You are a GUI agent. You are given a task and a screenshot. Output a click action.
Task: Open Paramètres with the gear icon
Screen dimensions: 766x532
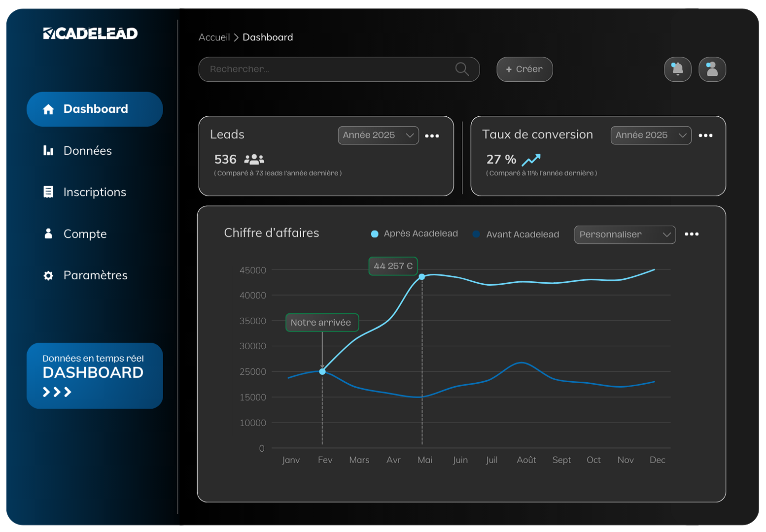coord(48,275)
